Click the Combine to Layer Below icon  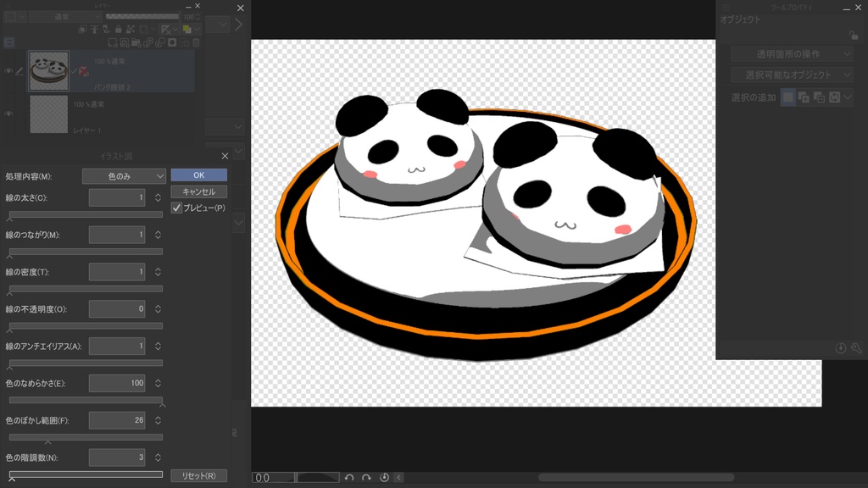point(160,42)
